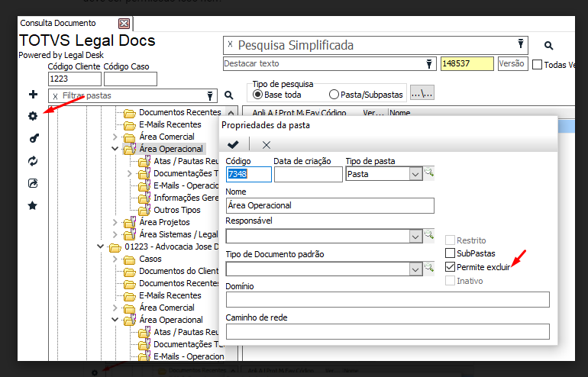Click the Nome column header
The image size is (588, 377).
click(399, 113)
